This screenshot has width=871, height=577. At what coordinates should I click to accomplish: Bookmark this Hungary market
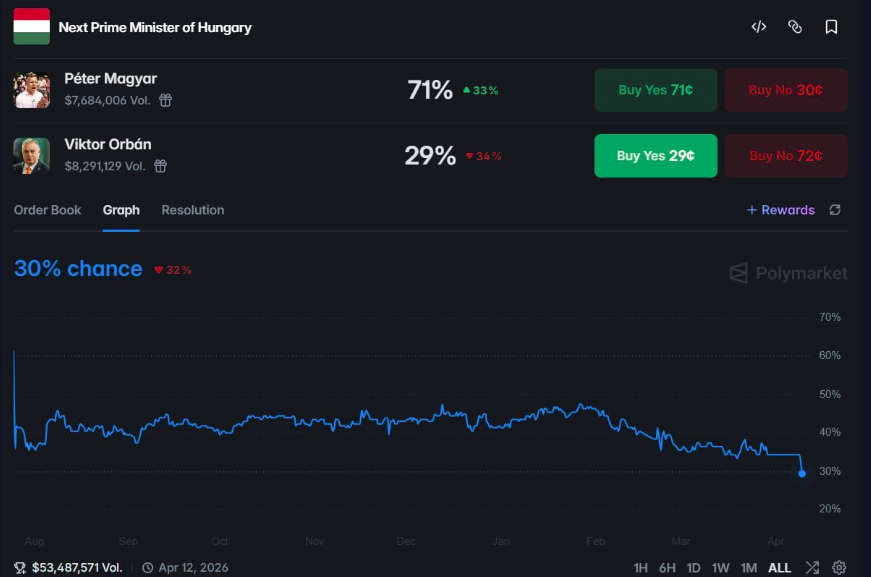(831, 27)
